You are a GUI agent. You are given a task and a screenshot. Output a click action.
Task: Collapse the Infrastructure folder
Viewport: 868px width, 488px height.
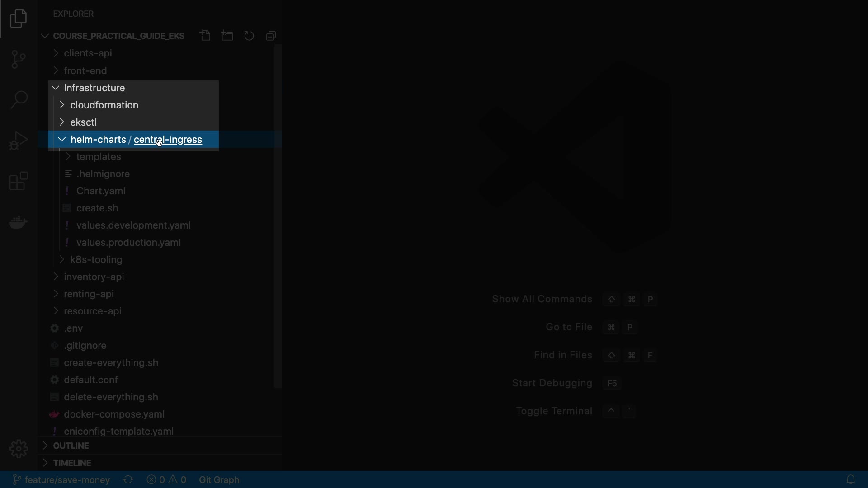point(94,88)
